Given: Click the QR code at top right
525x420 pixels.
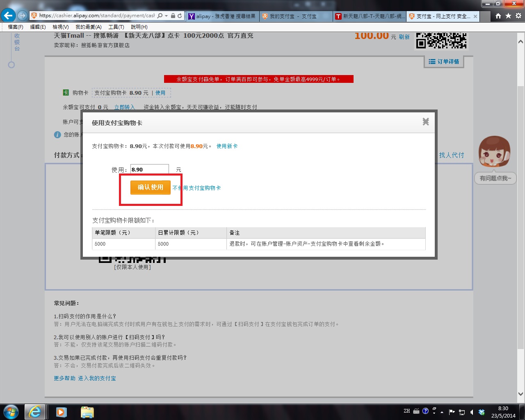Looking at the screenshot, I should (441, 40).
